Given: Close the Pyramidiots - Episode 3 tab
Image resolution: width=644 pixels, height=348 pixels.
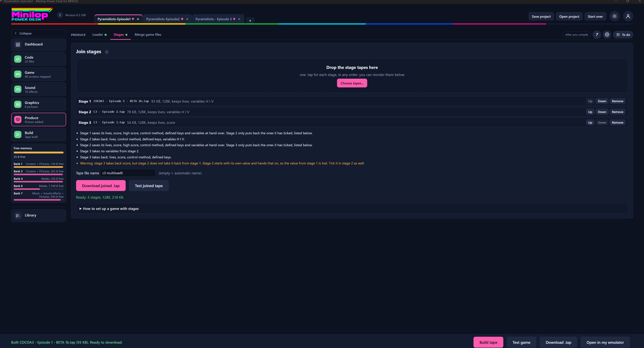Looking at the screenshot, I should point(239,19).
